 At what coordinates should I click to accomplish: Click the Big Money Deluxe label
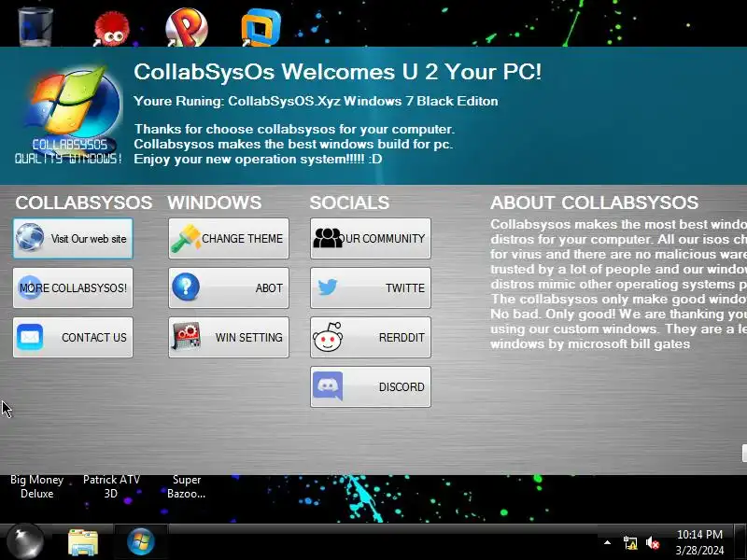(x=37, y=486)
